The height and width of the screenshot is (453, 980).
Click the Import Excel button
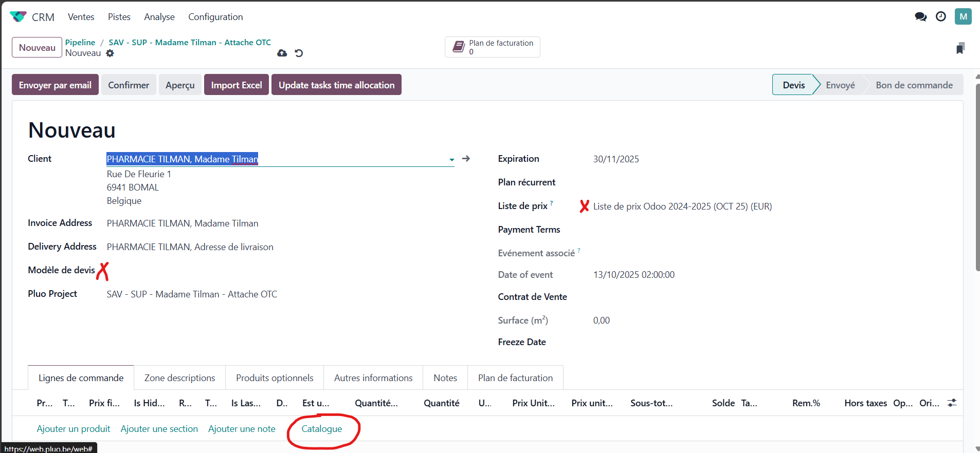pyautogui.click(x=236, y=85)
